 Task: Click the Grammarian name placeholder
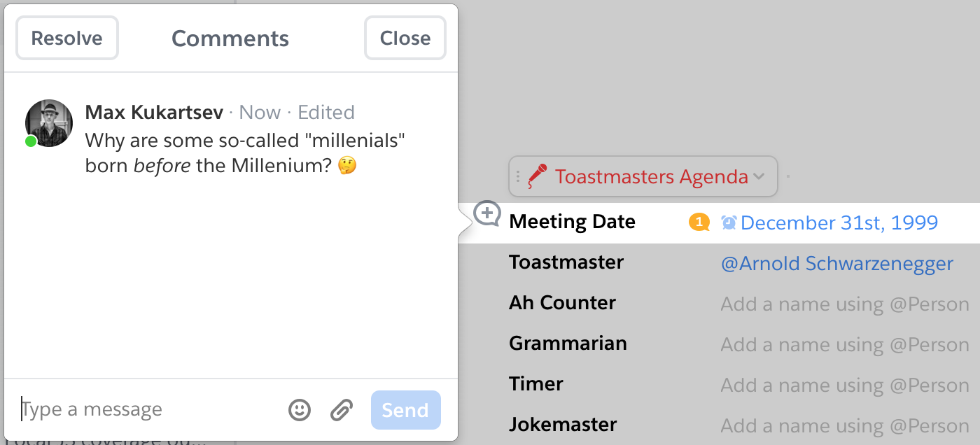point(845,345)
